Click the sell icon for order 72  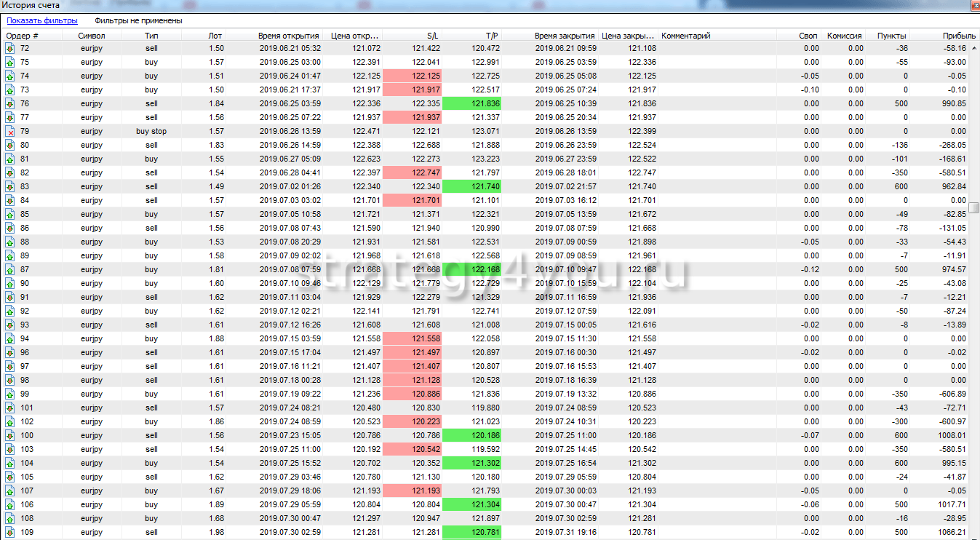(10, 49)
